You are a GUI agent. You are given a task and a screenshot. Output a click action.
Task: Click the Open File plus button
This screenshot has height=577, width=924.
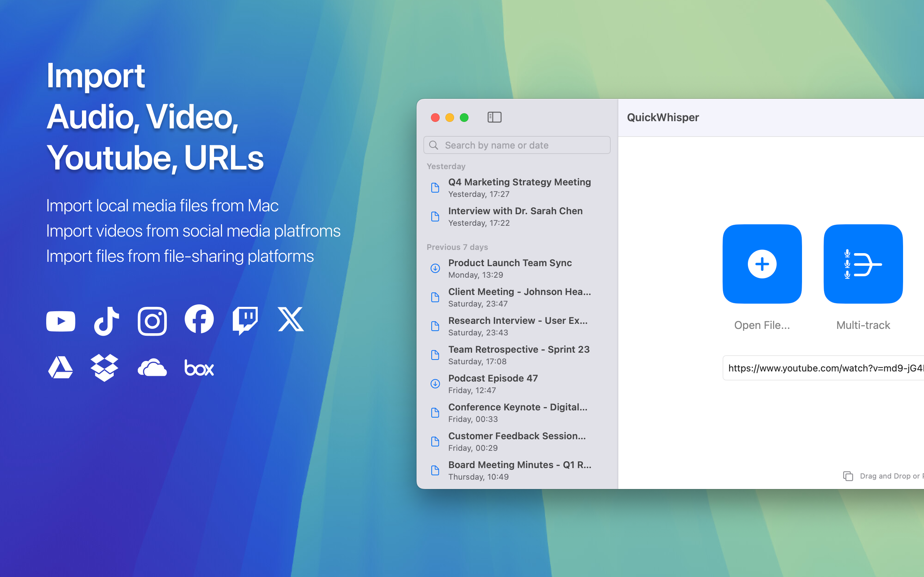point(762,264)
